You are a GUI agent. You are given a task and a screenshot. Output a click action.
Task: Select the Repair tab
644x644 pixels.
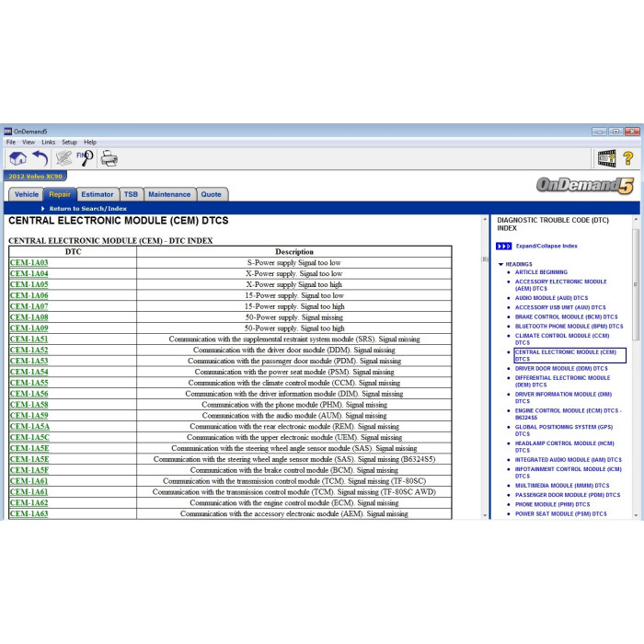pos(60,194)
